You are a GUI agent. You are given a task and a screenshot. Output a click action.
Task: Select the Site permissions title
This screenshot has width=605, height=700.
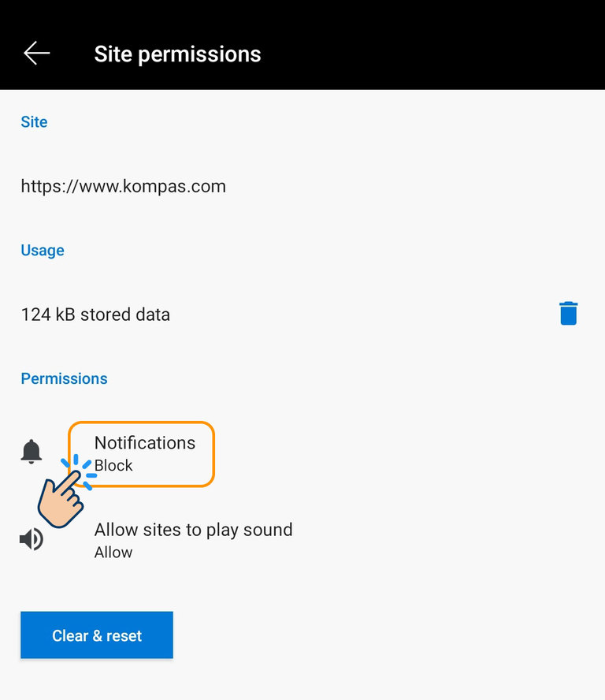click(x=177, y=54)
